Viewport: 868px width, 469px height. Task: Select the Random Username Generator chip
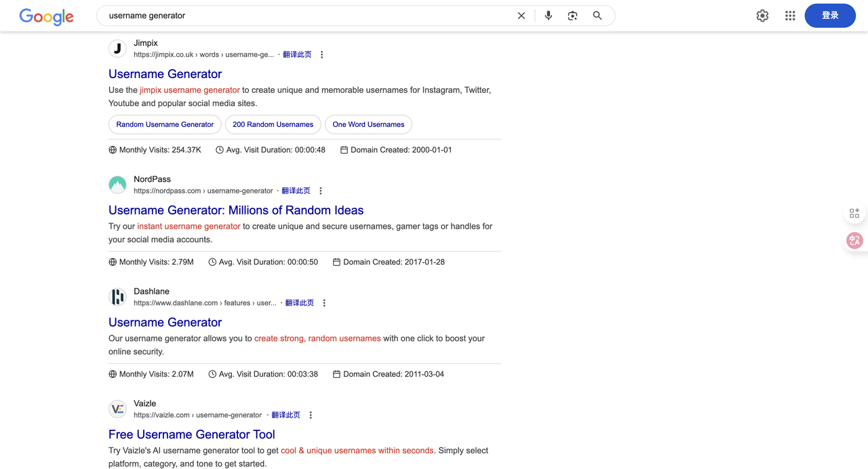(x=165, y=125)
